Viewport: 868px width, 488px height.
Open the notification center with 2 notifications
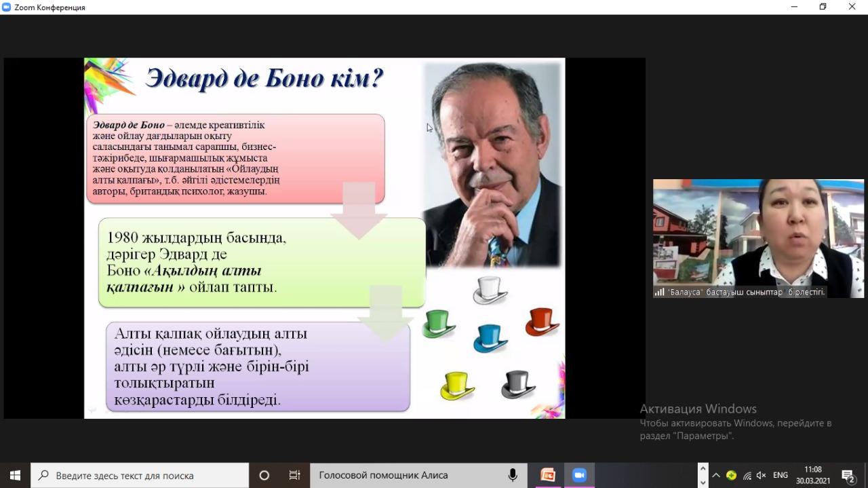(x=848, y=475)
